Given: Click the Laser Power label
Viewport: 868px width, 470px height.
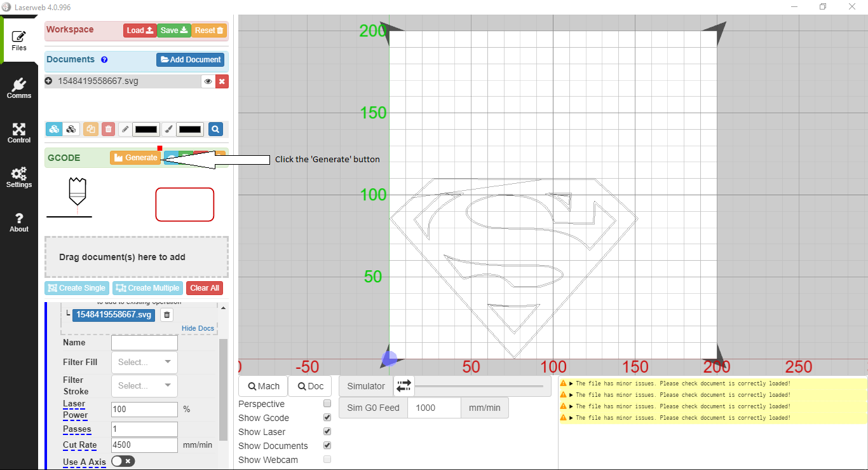Looking at the screenshot, I should [x=75, y=410].
